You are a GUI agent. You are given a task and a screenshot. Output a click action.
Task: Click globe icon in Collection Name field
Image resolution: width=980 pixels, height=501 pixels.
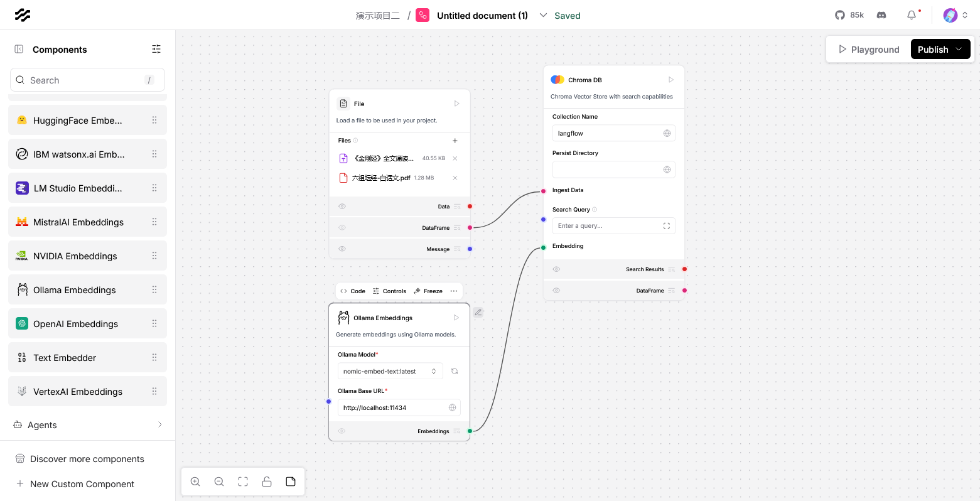click(667, 133)
